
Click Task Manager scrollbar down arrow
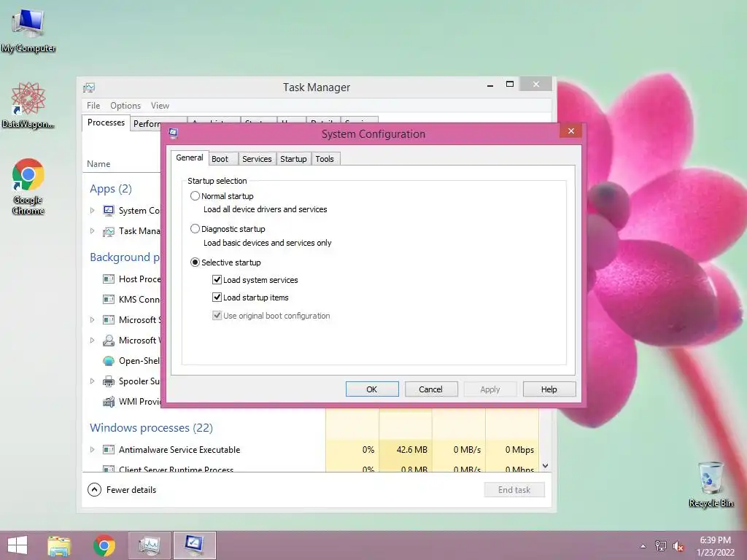[x=546, y=466]
